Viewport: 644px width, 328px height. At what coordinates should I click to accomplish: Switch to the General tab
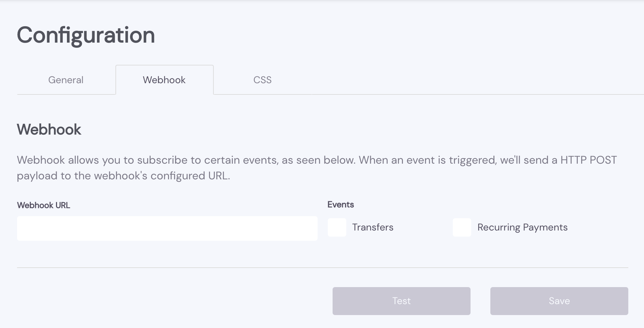tap(66, 80)
